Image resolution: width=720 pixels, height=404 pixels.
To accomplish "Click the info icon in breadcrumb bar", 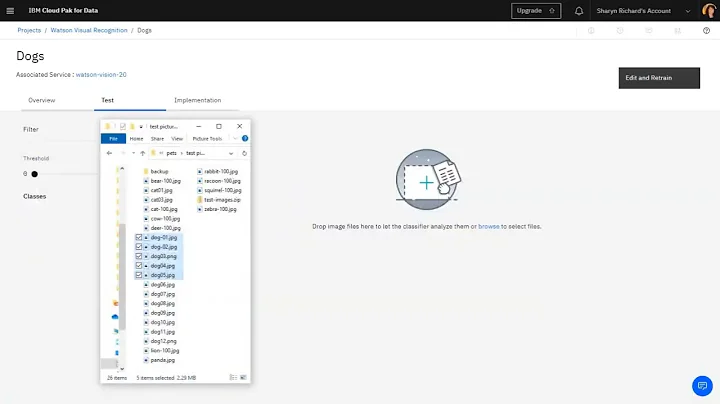I will tap(591, 30).
